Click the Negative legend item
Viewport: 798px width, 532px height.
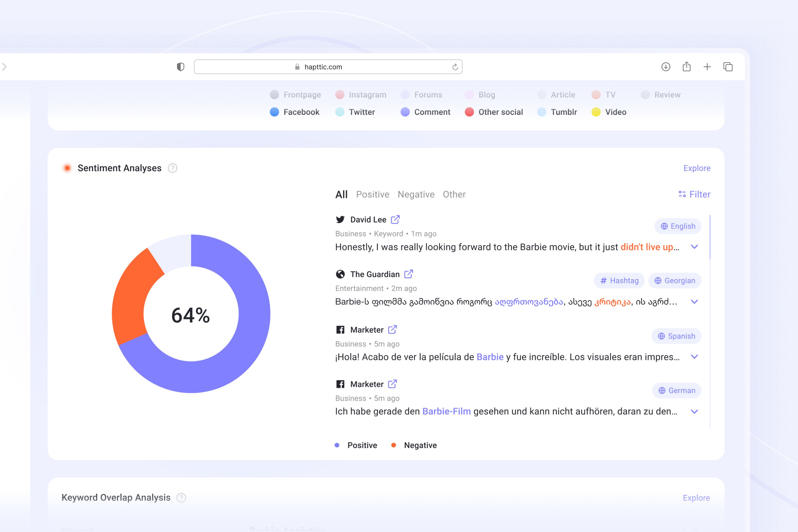pos(414,445)
